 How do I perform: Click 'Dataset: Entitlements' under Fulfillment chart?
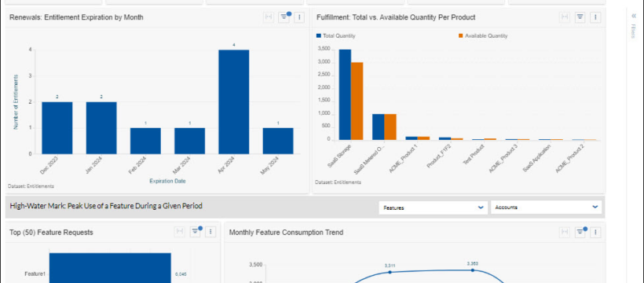pos(338,182)
